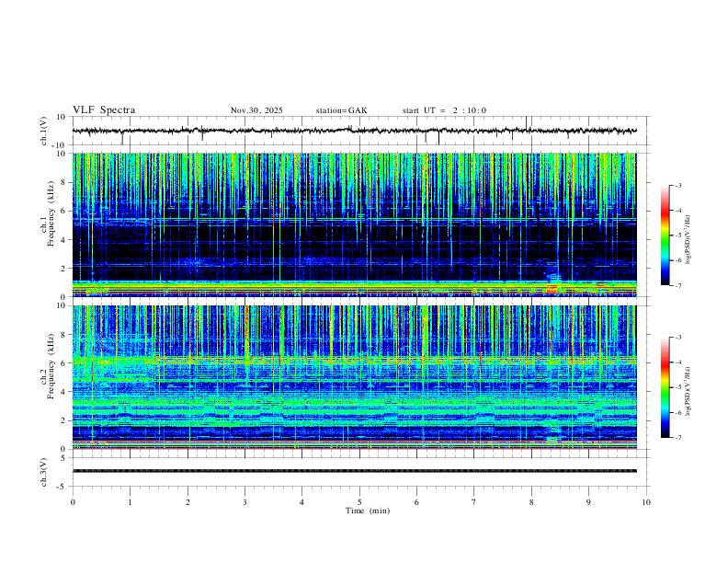
Task: Click the "-7" label on upper color bar
Action: (x=677, y=285)
